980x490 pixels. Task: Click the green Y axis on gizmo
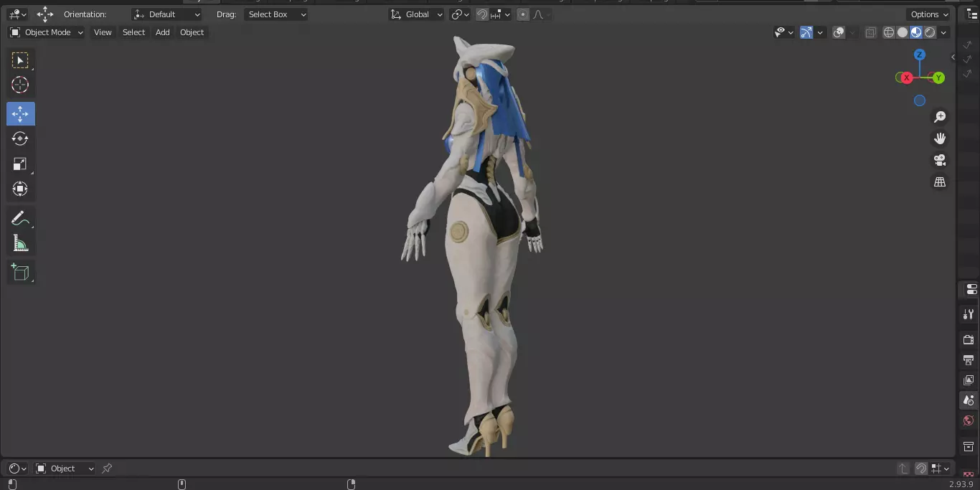938,77
